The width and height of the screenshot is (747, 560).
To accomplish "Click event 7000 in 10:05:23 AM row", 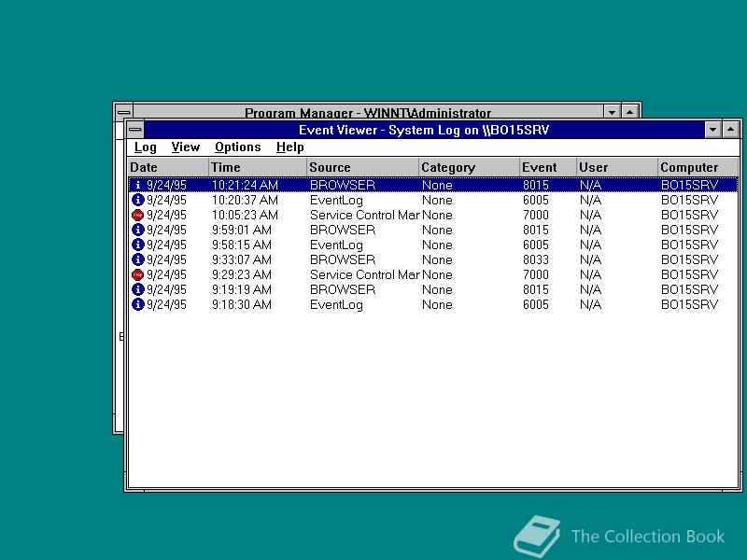I will [x=535, y=215].
